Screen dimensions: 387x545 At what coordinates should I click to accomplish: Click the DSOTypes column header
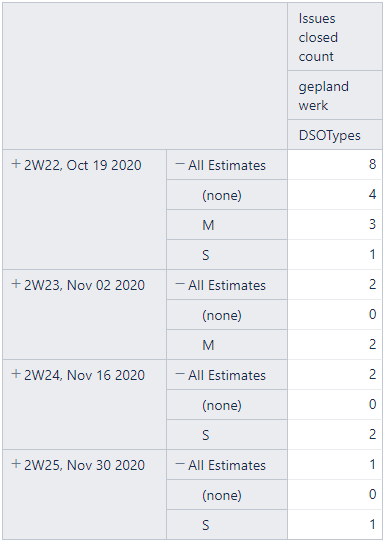(335, 135)
